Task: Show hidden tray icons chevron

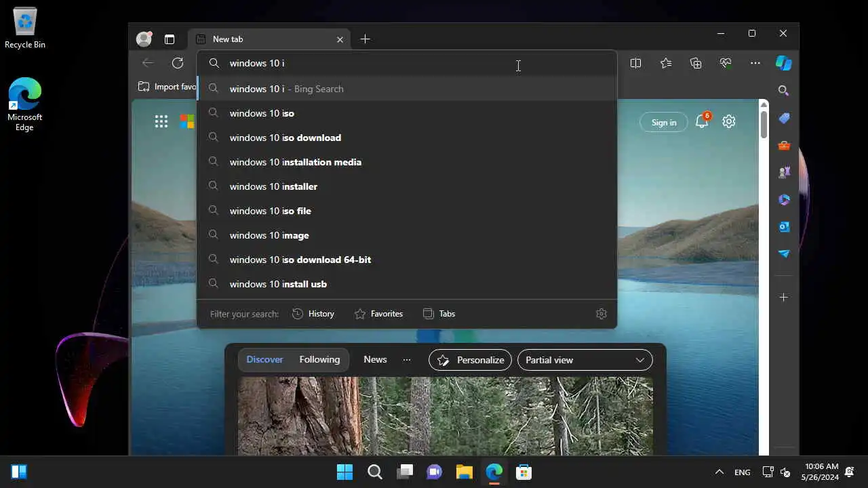Action: [719, 472]
